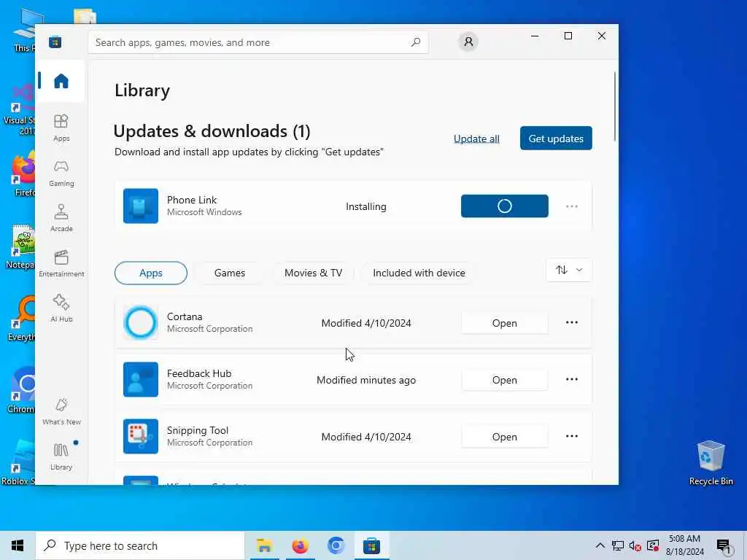Open more options for Phone Link
Screen dimensions: 747x560
click(572, 206)
